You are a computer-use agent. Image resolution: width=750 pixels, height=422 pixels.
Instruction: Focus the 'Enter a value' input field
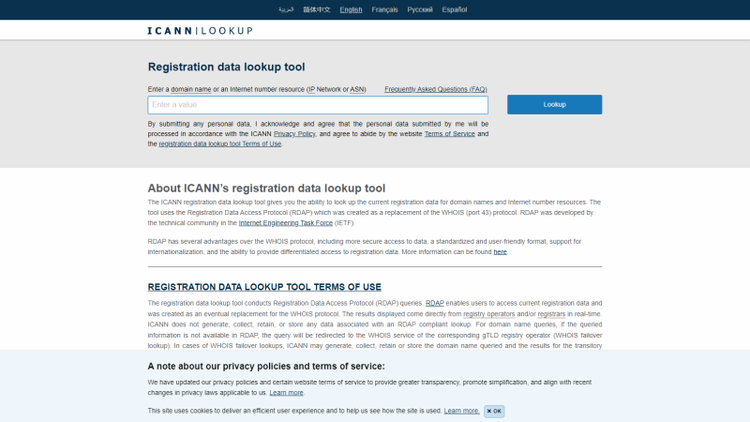tap(318, 105)
